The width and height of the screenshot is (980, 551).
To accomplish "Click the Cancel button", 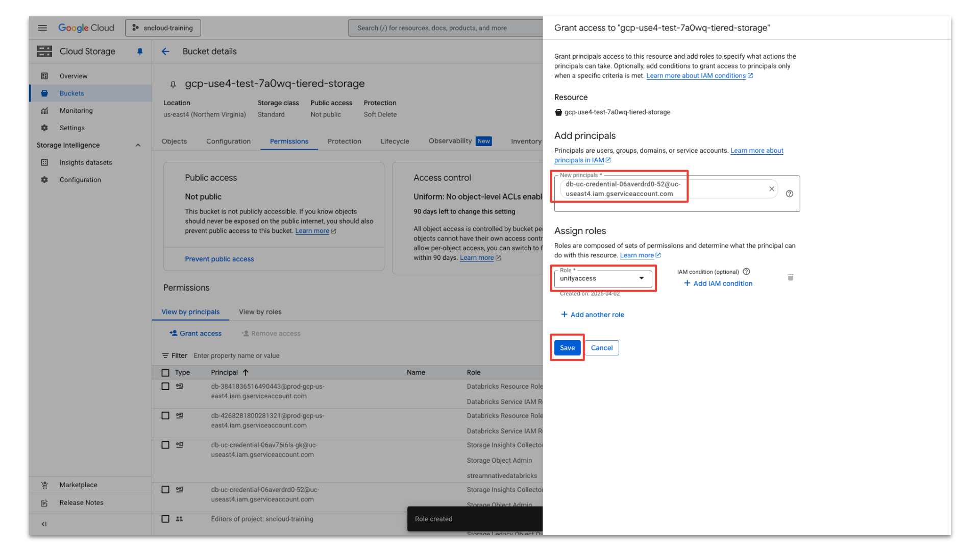I will (601, 348).
